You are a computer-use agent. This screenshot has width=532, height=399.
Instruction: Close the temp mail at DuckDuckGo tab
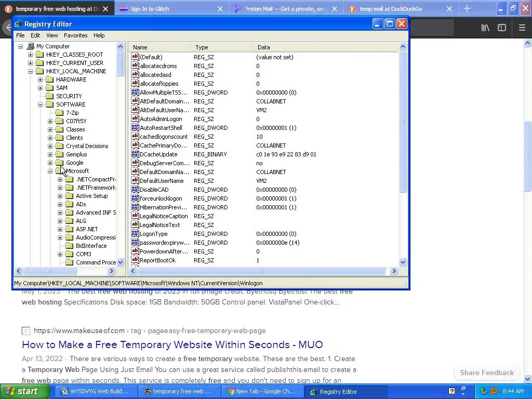tap(449, 9)
